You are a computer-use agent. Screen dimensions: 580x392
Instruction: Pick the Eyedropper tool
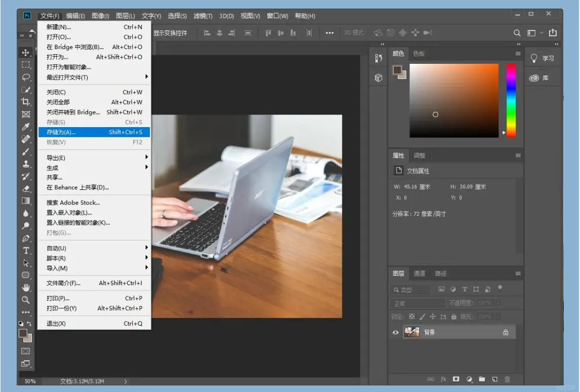click(x=26, y=127)
